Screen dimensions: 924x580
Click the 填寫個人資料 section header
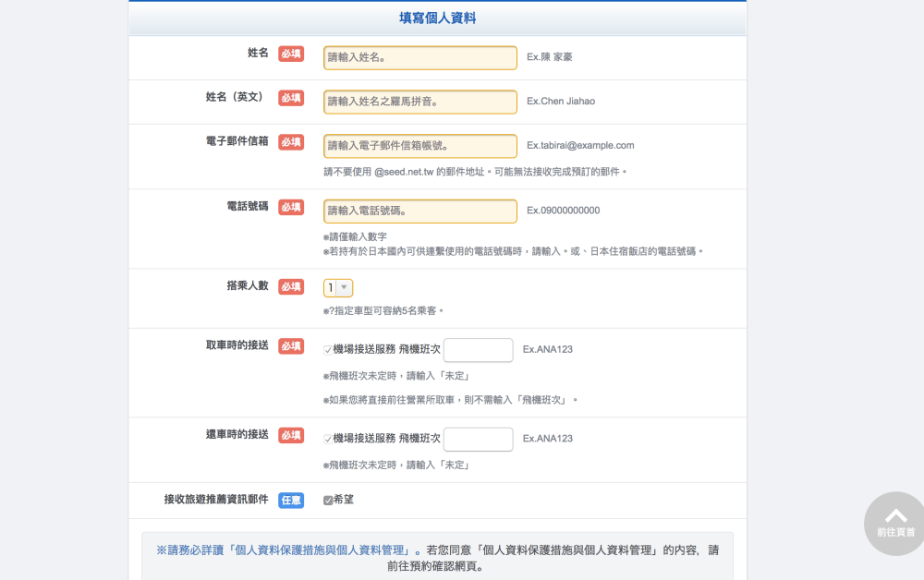(438, 18)
